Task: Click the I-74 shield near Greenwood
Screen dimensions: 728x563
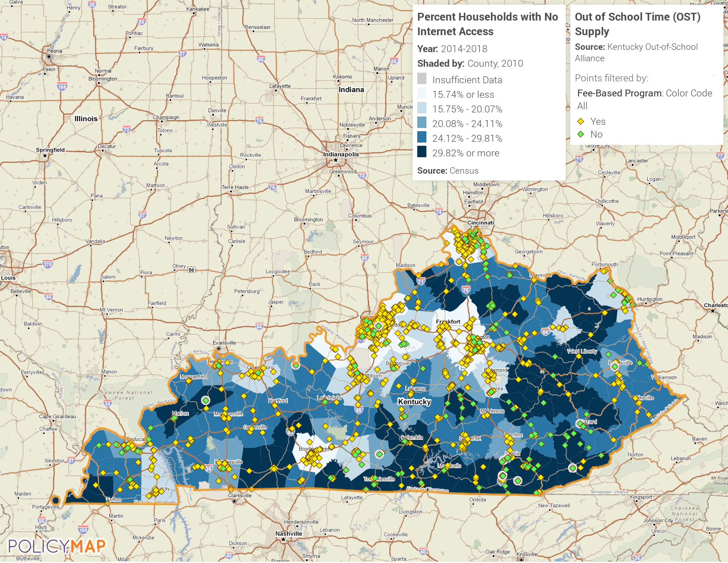Action: [362, 175]
